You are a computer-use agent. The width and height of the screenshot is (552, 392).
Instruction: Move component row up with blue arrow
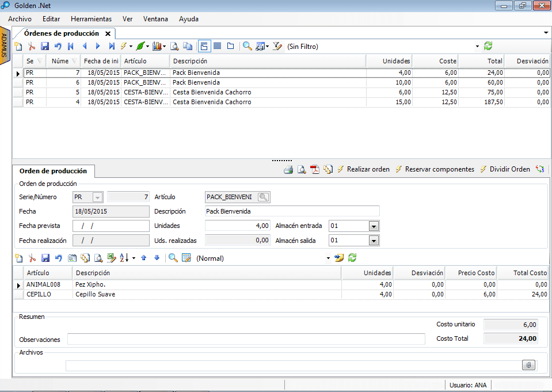coord(144,258)
